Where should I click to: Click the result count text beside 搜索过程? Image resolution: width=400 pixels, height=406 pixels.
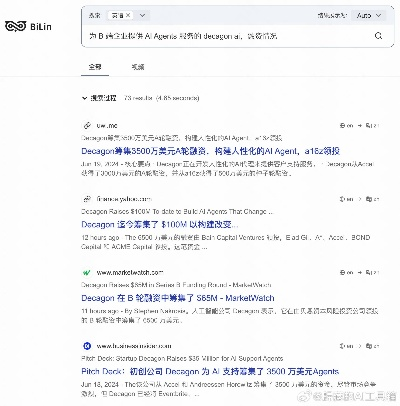coord(162,98)
